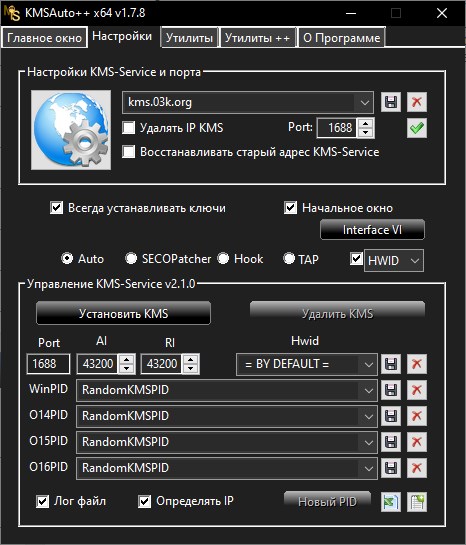
Task: Select the Hook radio button
Action: point(223,258)
